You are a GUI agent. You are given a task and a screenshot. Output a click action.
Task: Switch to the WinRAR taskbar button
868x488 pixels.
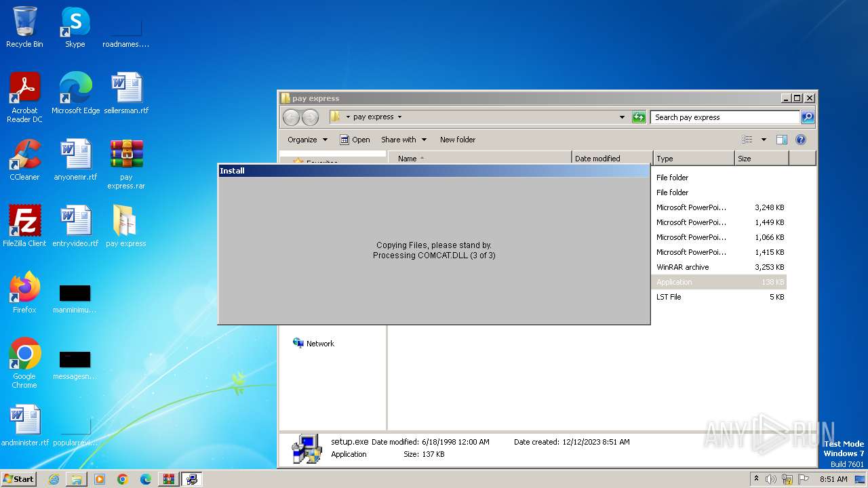coord(169,479)
